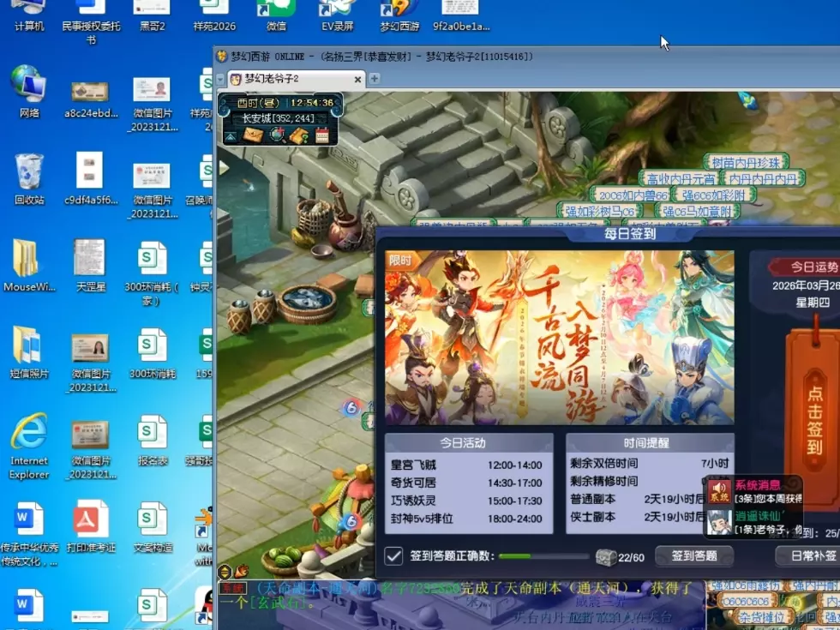The image size is (840, 630).
Task: Open a8c24ebd... image file
Action: click(x=91, y=99)
